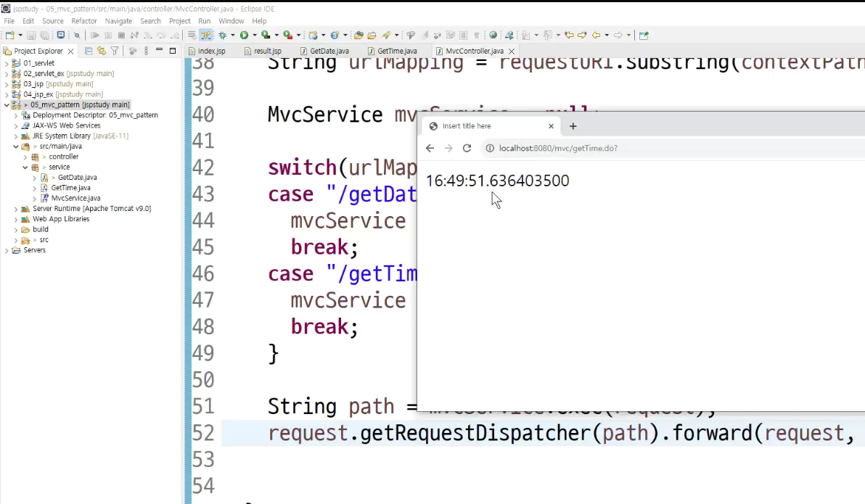Viewport: 865px width, 504px height.
Task: Start the Debug bug icon in toolbar
Action: 223,36
